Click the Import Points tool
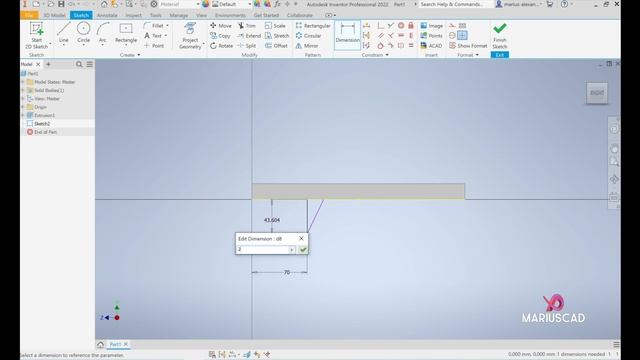The width and height of the screenshot is (640, 360). [431, 36]
